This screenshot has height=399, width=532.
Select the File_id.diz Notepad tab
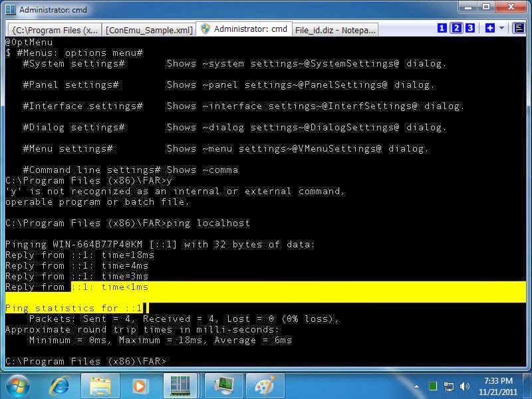click(x=336, y=29)
